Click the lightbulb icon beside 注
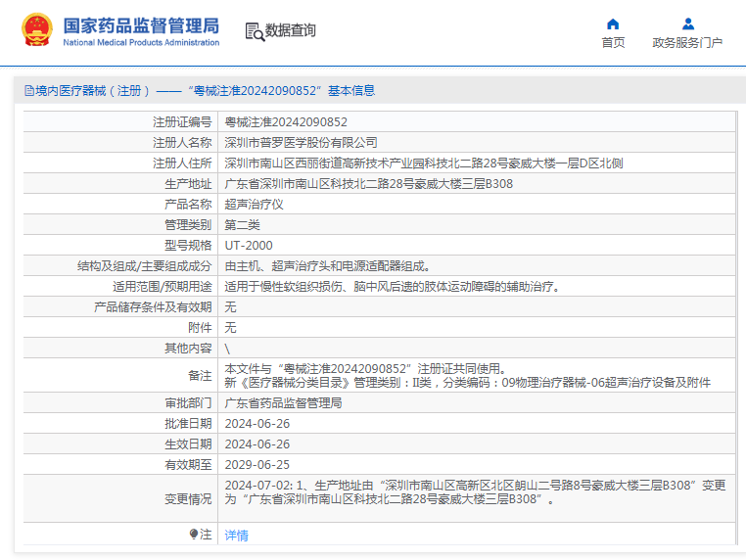 pyautogui.click(x=193, y=535)
